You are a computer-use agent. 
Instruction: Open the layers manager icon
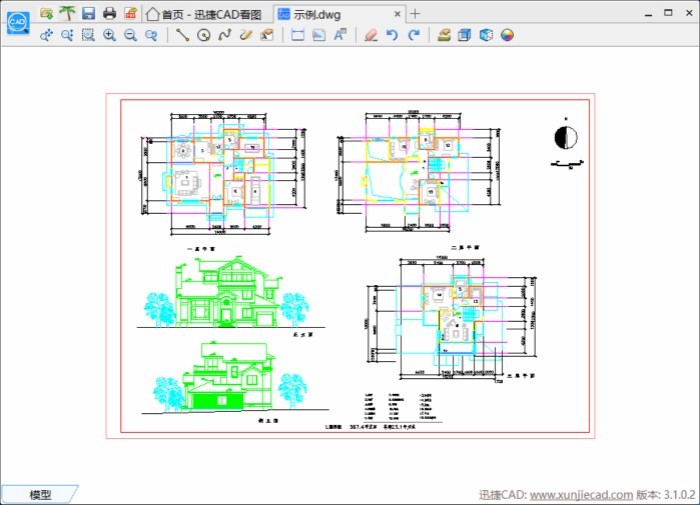coord(444,35)
